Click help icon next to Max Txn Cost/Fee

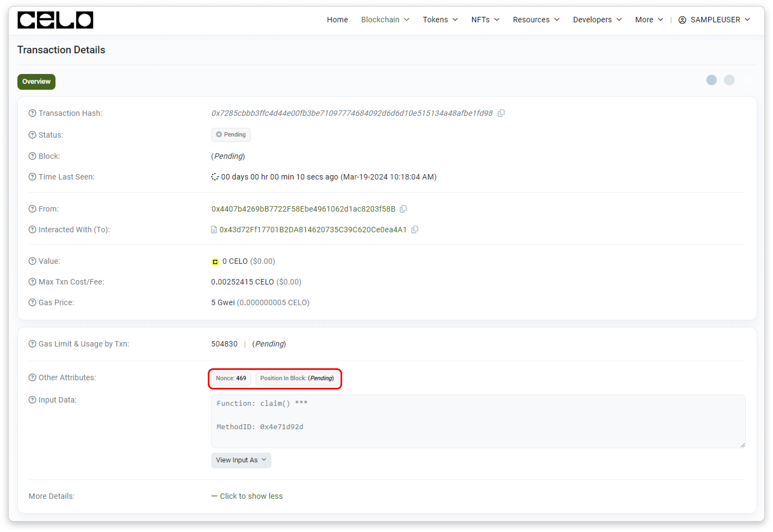tap(32, 282)
